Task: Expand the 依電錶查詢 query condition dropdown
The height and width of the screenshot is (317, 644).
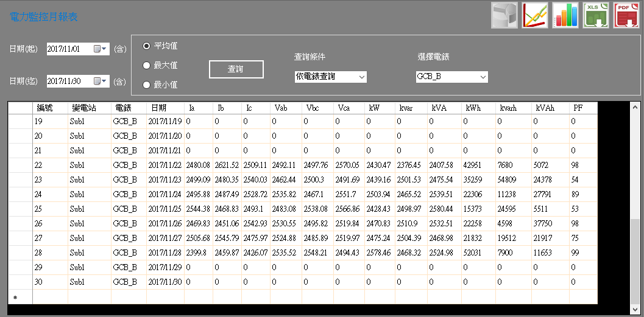Action: pos(361,77)
